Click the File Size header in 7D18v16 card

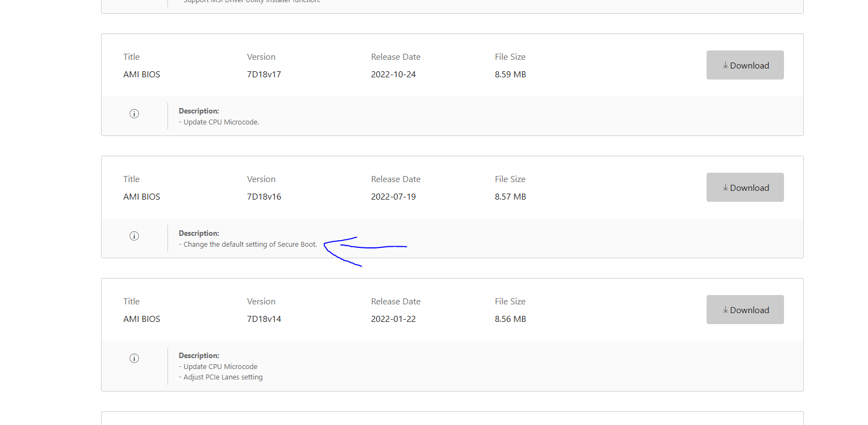(510, 179)
